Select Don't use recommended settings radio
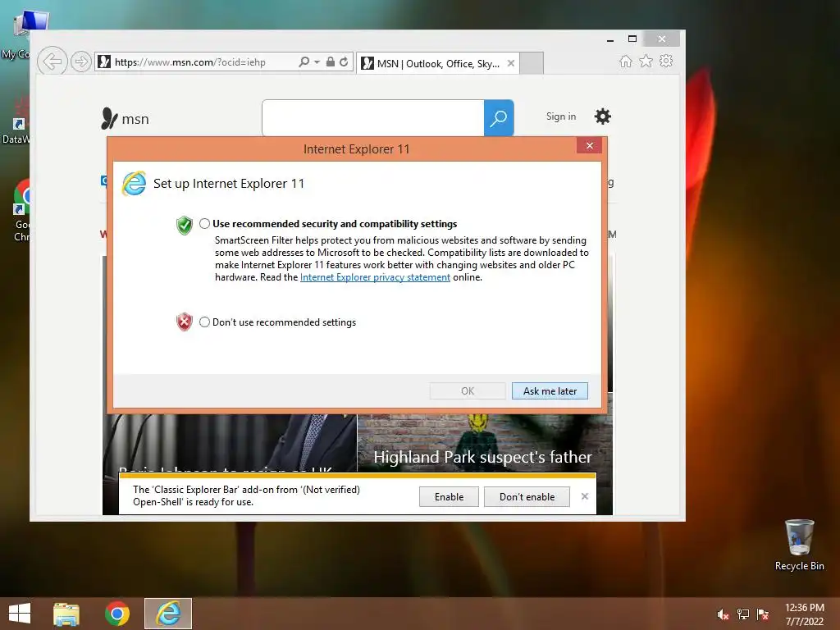 (x=204, y=322)
